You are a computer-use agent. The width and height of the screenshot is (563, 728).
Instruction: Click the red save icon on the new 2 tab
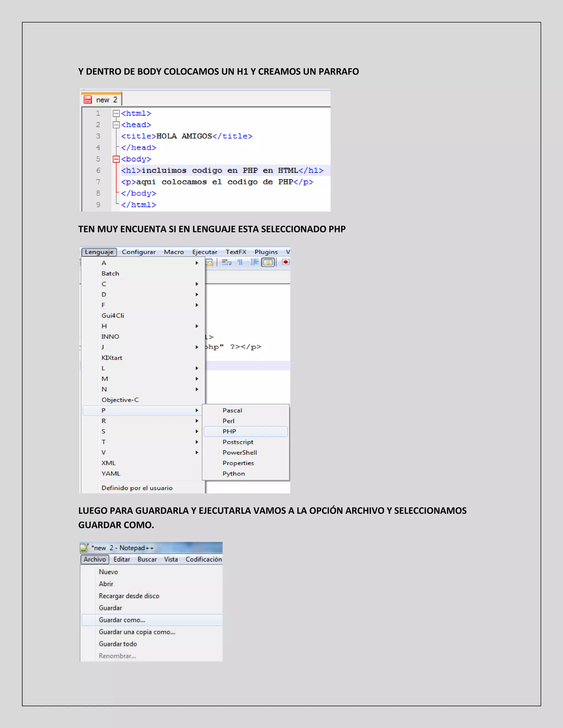tap(88, 99)
